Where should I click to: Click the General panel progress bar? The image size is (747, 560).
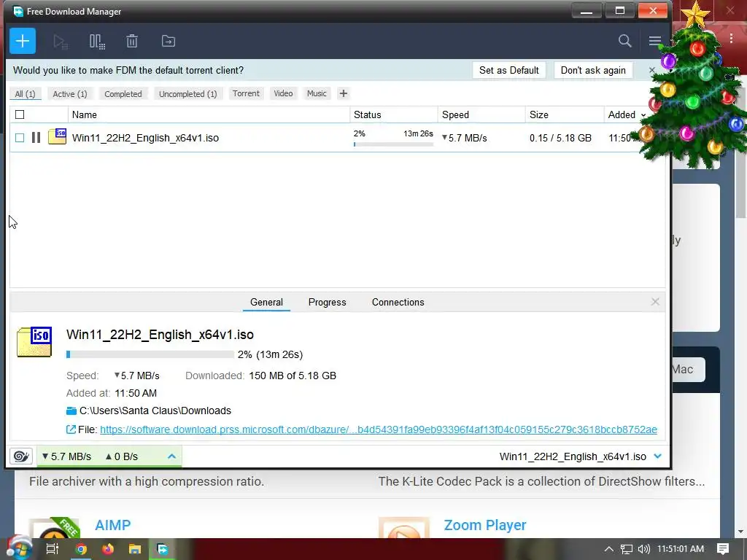point(150,354)
